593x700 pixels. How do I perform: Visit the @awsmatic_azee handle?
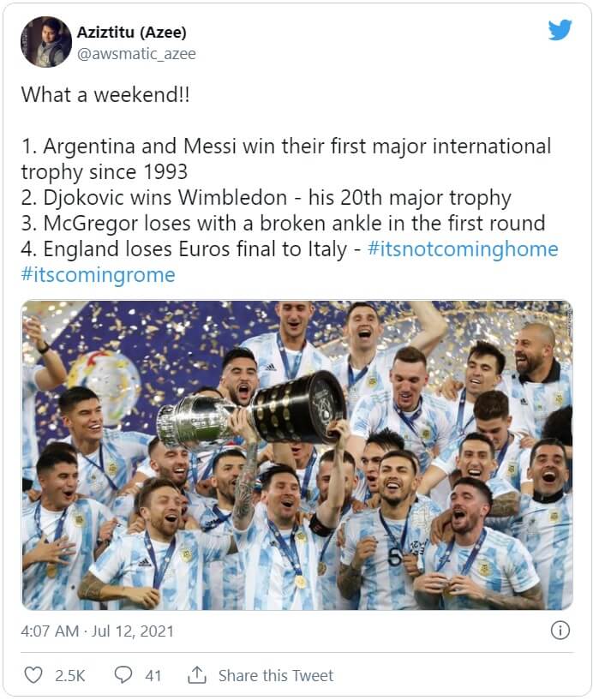click(138, 54)
